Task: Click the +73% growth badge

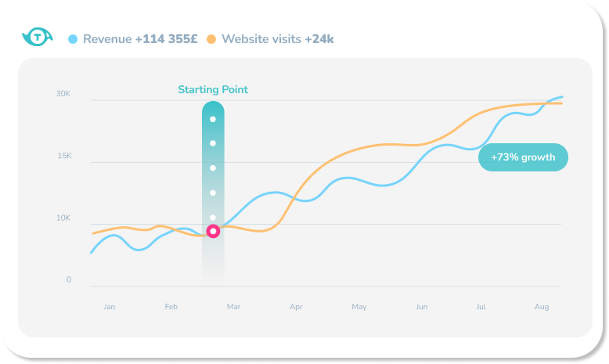Action: [523, 157]
